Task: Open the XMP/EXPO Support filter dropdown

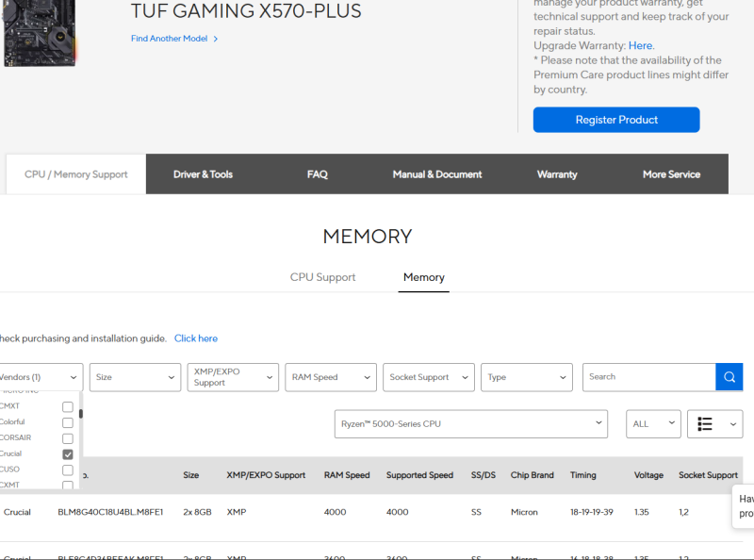Action: [x=233, y=377]
